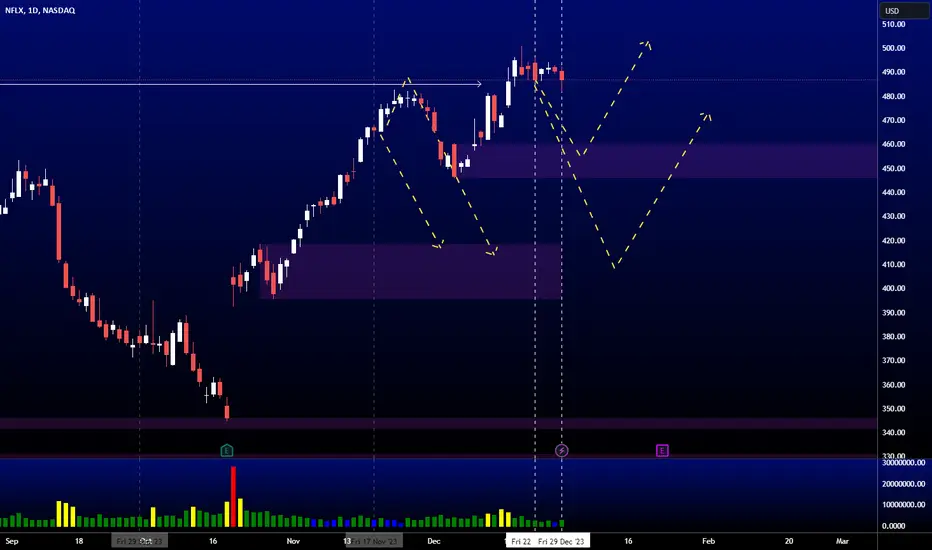The image size is (932, 550).
Task: Click the 410.00 price axis label
Action: [893, 265]
